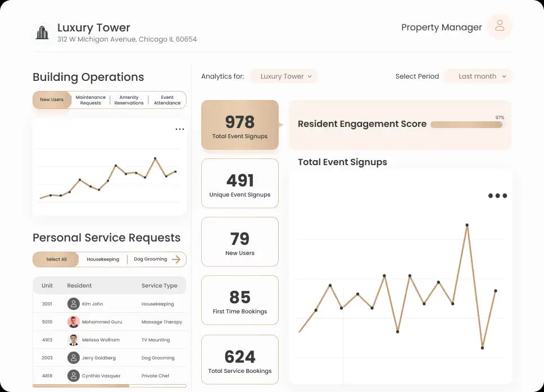Select the New Users segment toggle

[x=52, y=100]
